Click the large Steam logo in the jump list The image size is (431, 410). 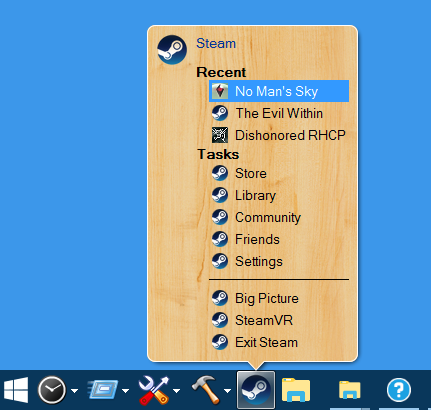tap(172, 50)
